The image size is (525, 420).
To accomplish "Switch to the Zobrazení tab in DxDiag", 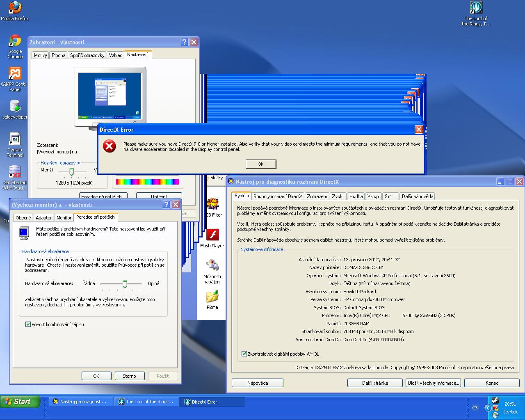I will (x=317, y=196).
